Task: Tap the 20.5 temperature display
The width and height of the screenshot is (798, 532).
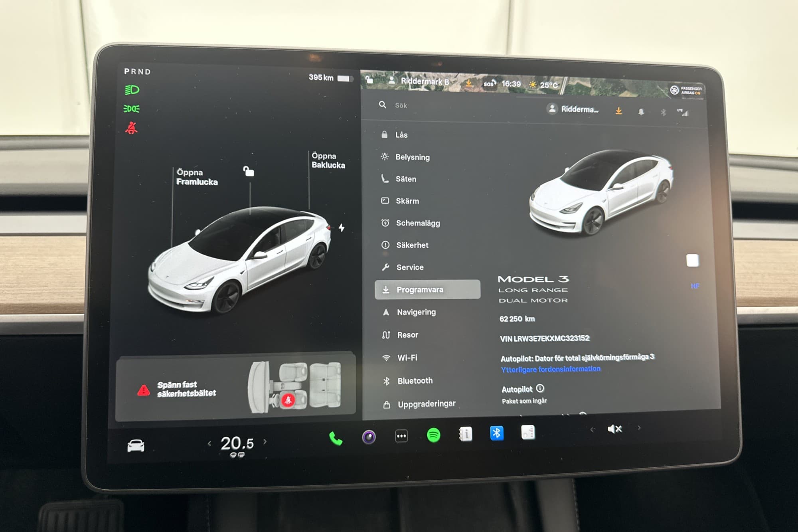Action: (237, 443)
